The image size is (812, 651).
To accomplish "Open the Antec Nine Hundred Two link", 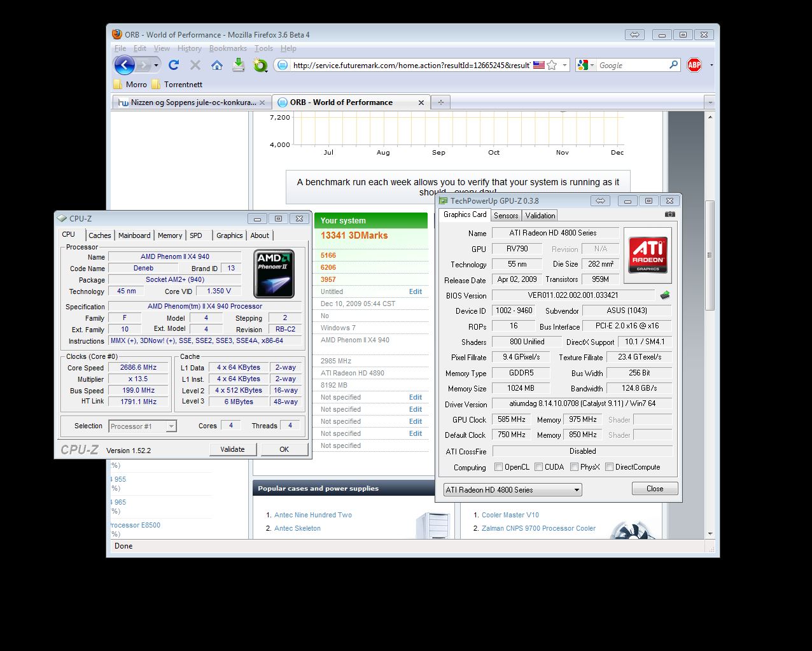I will pyautogui.click(x=313, y=515).
